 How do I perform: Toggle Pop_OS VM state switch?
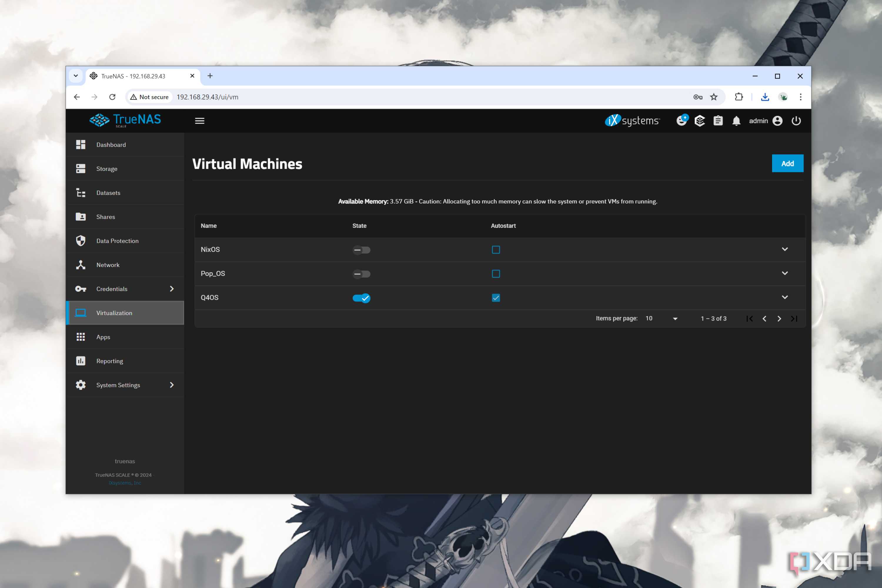tap(361, 274)
